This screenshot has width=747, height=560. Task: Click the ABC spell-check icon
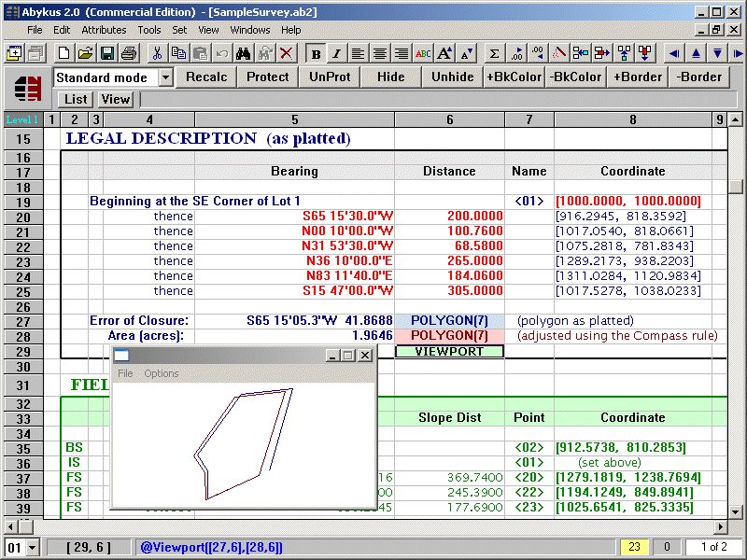pyautogui.click(x=423, y=53)
